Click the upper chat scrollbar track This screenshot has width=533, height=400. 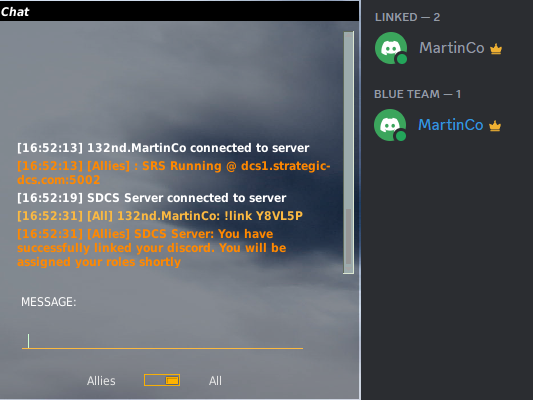click(348, 120)
